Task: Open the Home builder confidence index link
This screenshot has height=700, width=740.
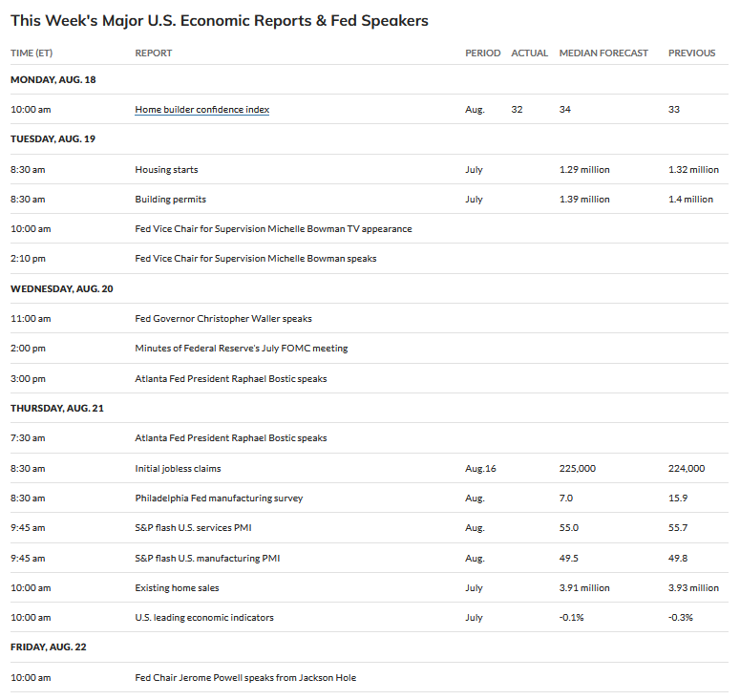Action: pyautogui.click(x=202, y=110)
